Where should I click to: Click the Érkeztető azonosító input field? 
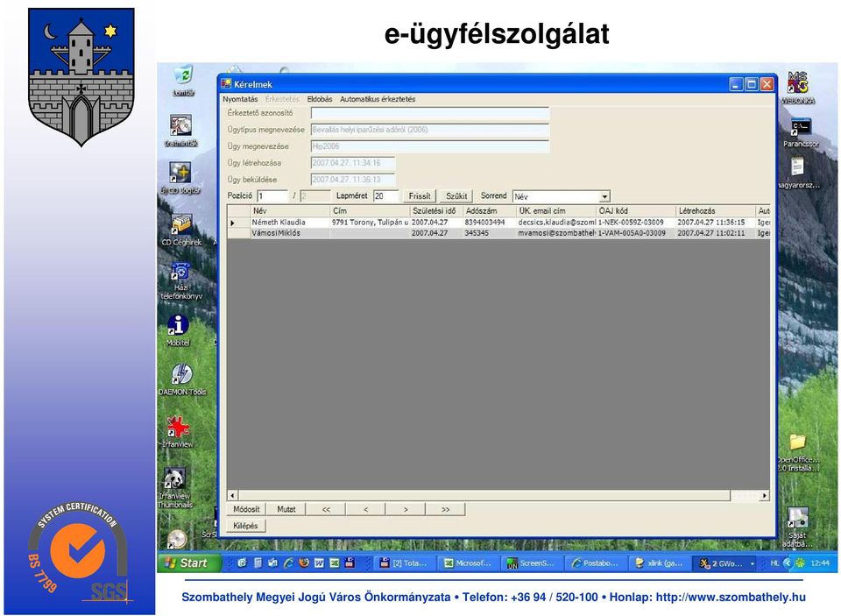click(x=430, y=113)
